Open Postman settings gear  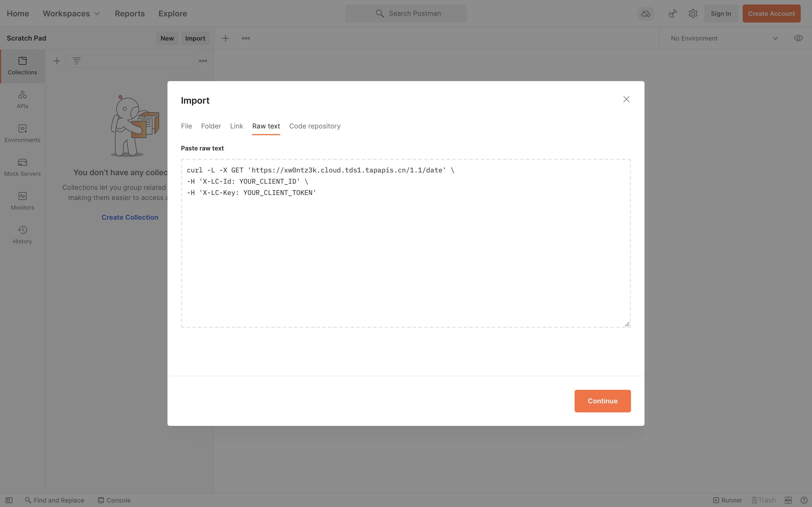click(693, 14)
